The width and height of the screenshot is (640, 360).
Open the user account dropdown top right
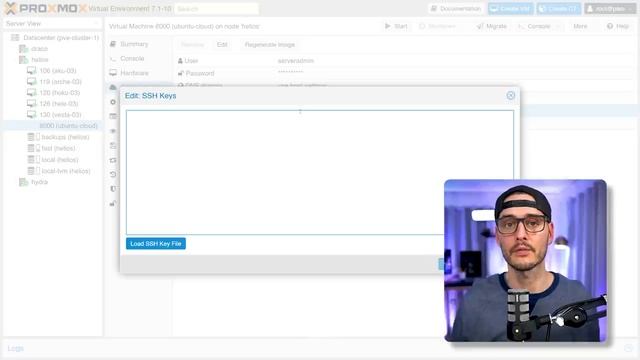pos(610,9)
